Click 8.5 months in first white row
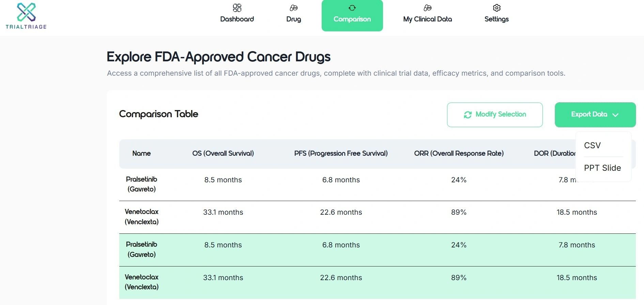Screen dimensions: 644x305 [223, 180]
